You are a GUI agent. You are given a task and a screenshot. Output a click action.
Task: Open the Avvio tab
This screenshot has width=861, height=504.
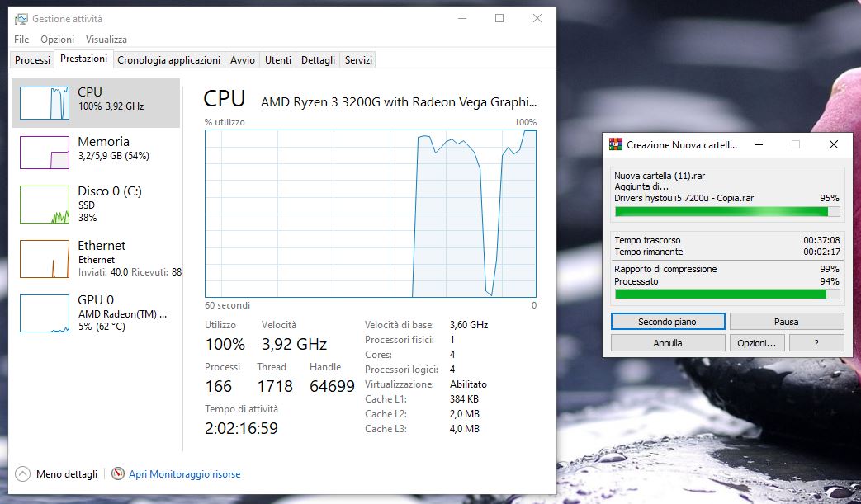[x=242, y=59]
